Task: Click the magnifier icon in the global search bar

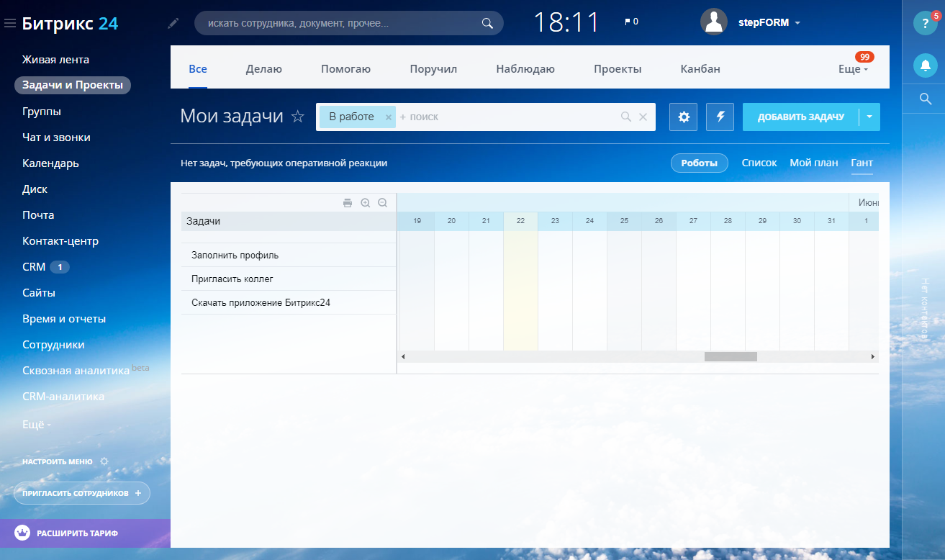Action: coord(487,23)
